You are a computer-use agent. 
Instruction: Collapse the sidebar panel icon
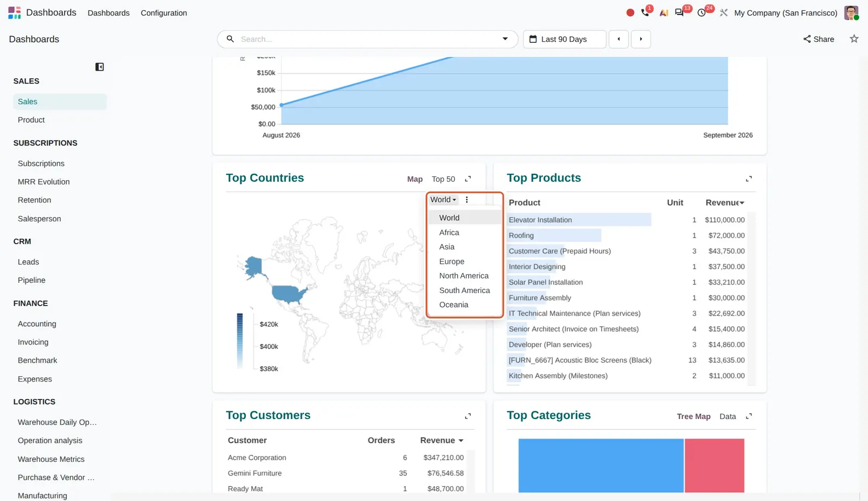[x=99, y=67]
